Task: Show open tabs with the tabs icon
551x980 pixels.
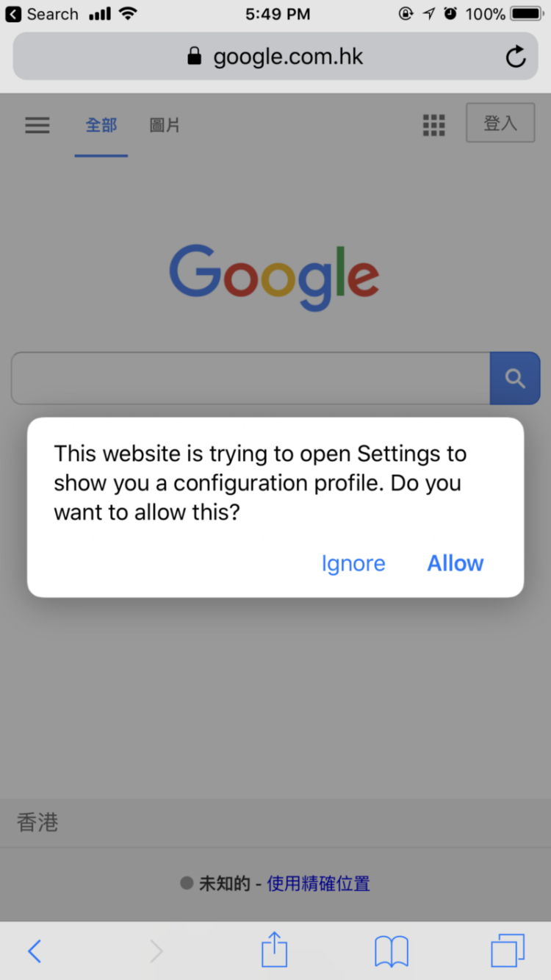Action: pyautogui.click(x=508, y=951)
